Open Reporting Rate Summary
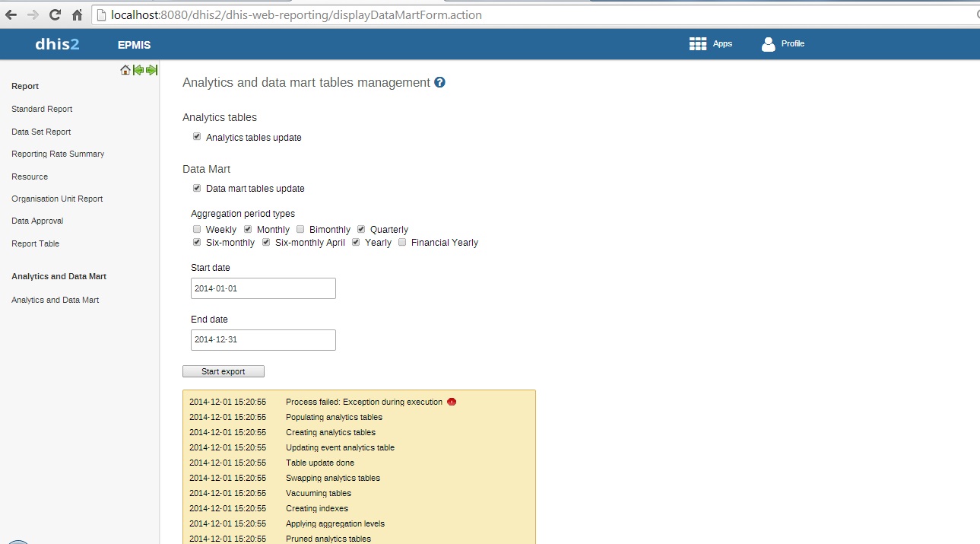The width and height of the screenshot is (980, 544). click(x=58, y=154)
